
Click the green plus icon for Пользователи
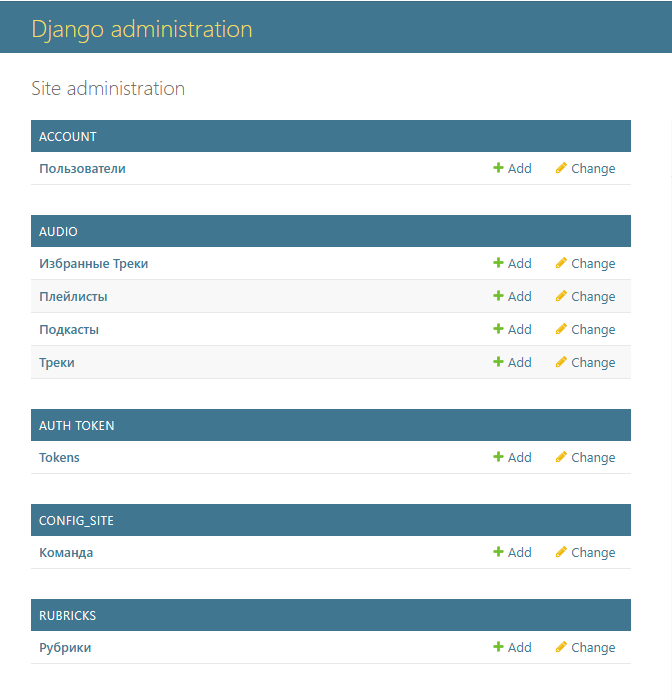tap(498, 169)
